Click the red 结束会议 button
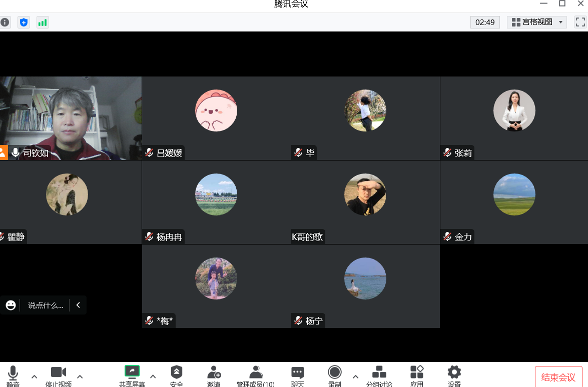 558,377
